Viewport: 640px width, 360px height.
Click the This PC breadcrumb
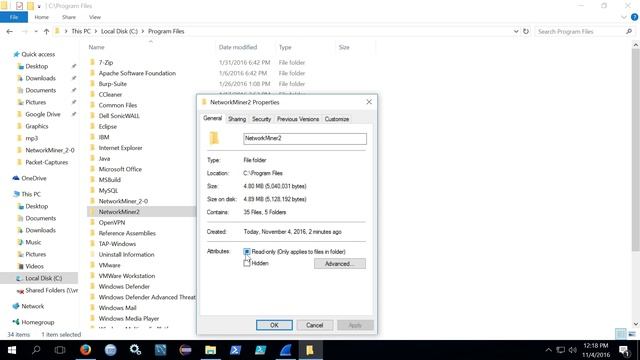click(81, 31)
